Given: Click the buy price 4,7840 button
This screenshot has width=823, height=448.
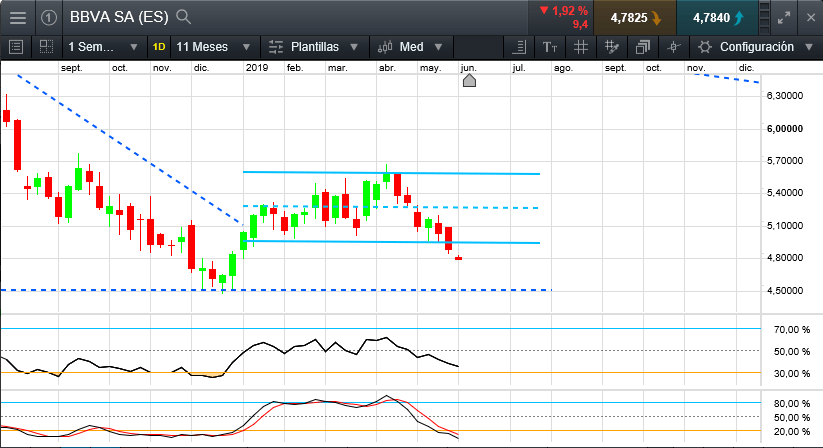Looking at the screenshot, I should [x=718, y=18].
